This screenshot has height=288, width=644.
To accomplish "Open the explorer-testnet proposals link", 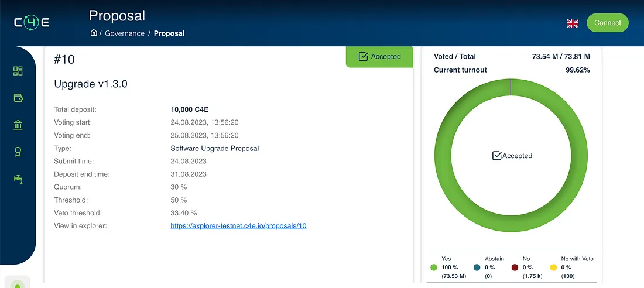I will pos(238,226).
